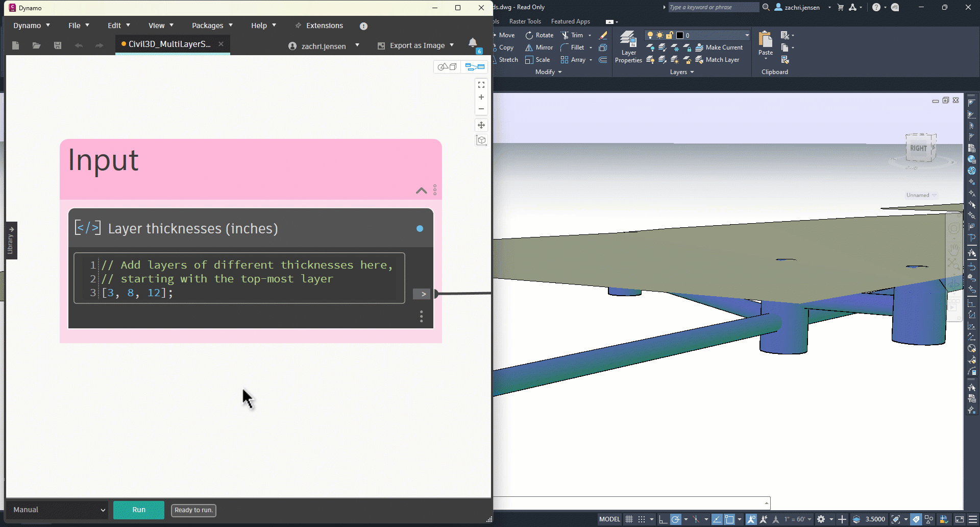Switch to graph view preview toggle
Image resolution: width=980 pixels, height=527 pixels.
pyautogui.click(x=475, y=67)
